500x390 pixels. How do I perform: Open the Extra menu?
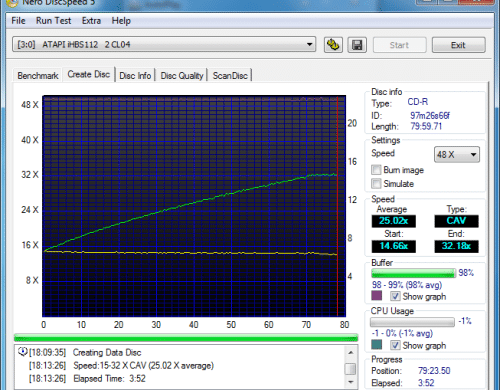pos(91,21)
